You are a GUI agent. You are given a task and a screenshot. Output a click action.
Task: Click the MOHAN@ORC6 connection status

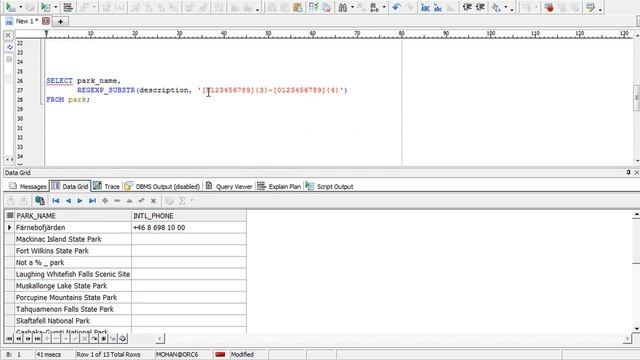click(x=177, y=354)
